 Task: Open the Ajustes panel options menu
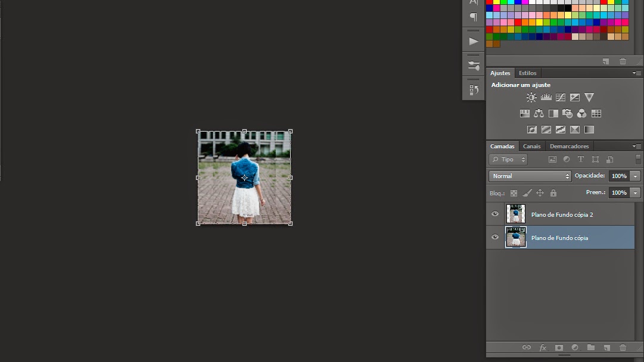637,73
